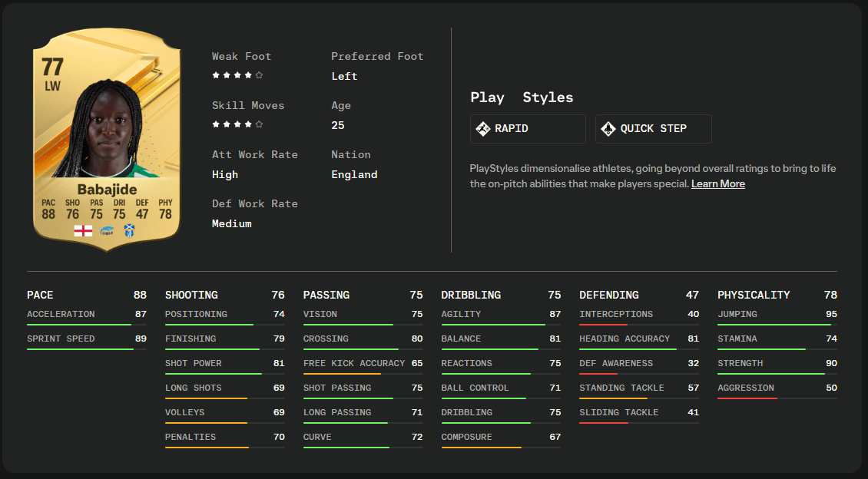This screenshot has height=479, width=868.
Task: Click the PACE category heading
Action: pos(40,296)
